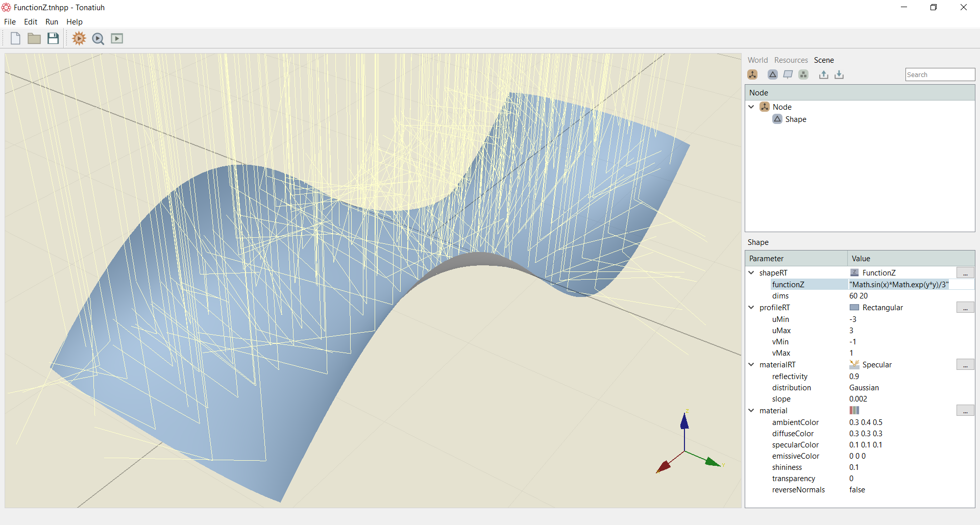Open the File menu
Viewport: 980px width, 525px height.
10,22
